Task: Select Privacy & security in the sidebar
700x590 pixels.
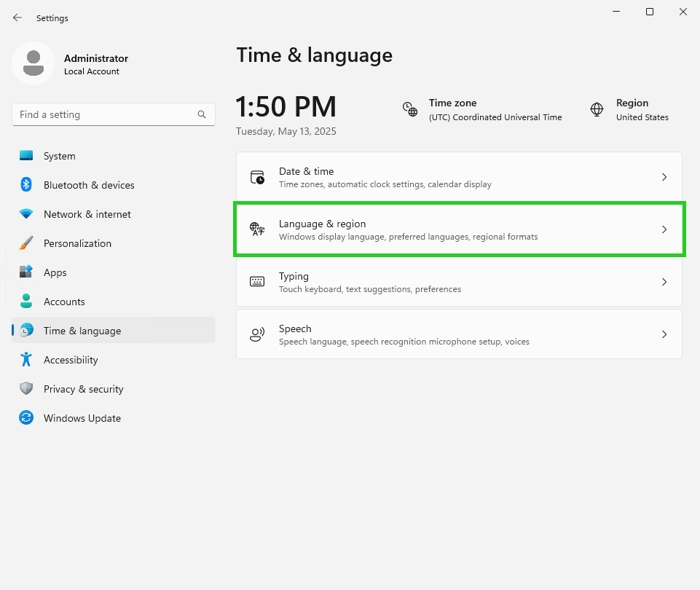Action: 83,389
